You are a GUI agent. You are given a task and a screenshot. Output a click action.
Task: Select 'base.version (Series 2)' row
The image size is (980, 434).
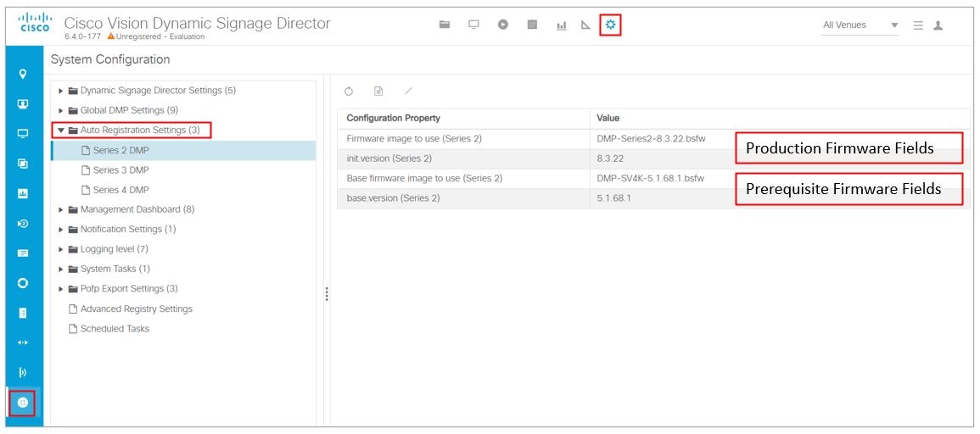(653, 198)
